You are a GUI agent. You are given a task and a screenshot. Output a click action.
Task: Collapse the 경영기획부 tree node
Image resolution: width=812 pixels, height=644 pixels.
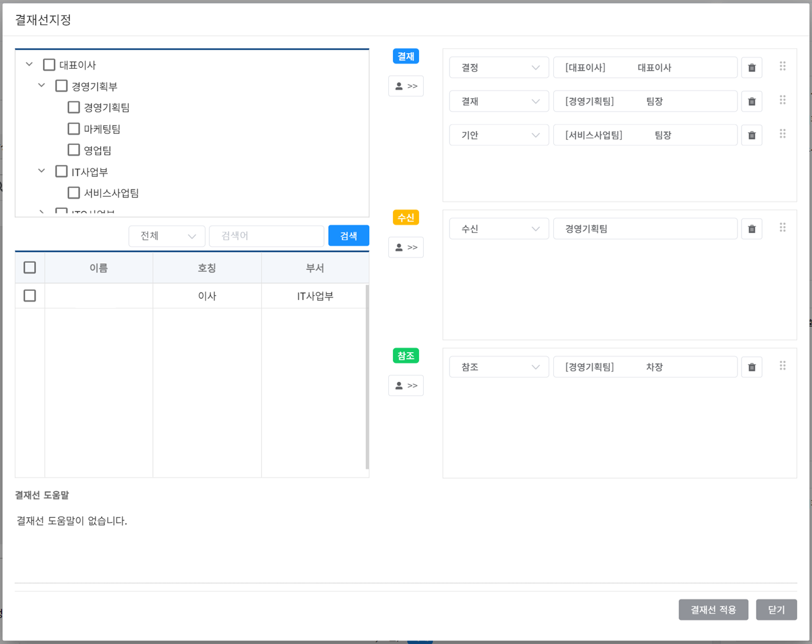pos(42,86)
